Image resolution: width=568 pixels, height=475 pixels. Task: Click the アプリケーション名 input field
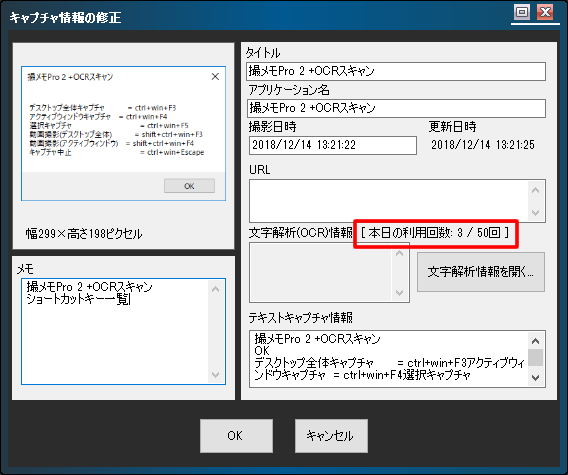(396, 108)
